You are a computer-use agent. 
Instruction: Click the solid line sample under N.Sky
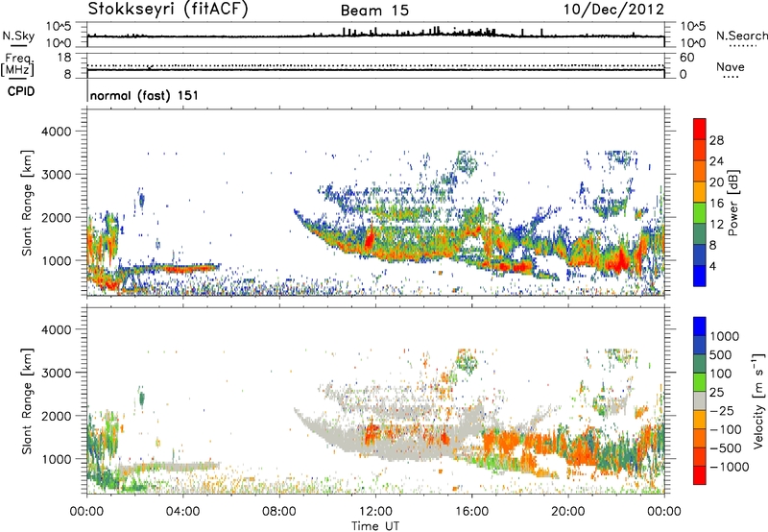[19, 45]
